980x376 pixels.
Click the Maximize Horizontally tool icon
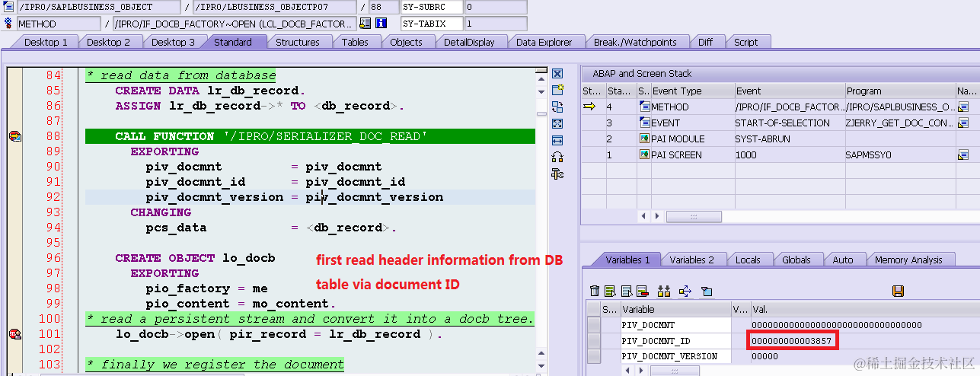pyautogui.click(x=557, y=140)
